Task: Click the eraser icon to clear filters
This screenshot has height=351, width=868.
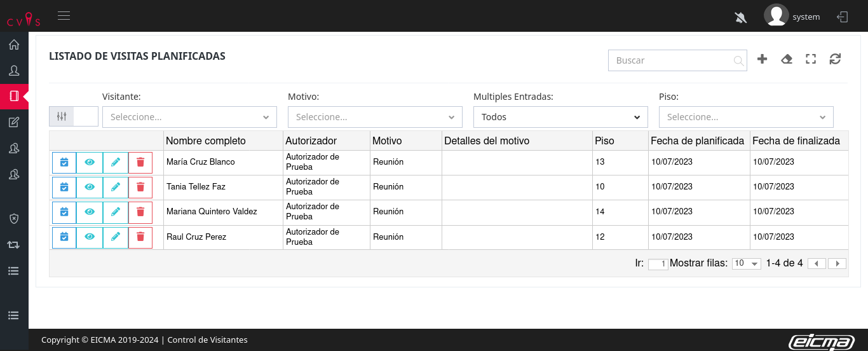Action: (787, 59)
